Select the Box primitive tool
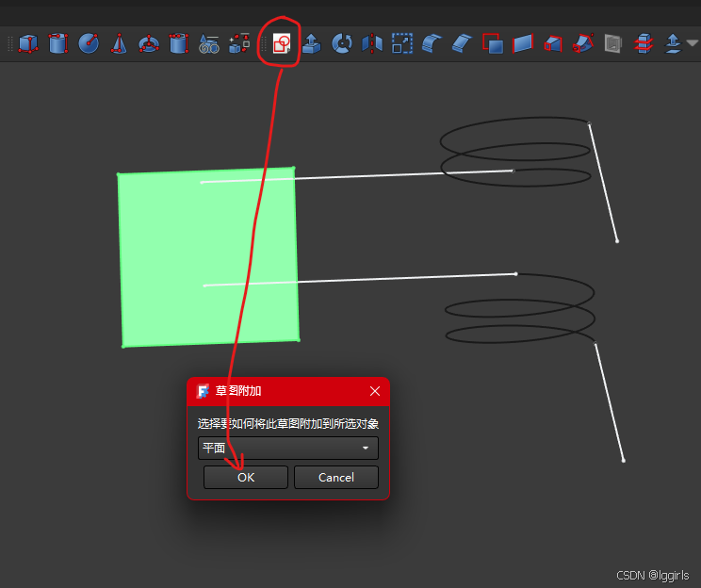 (28, 44)
